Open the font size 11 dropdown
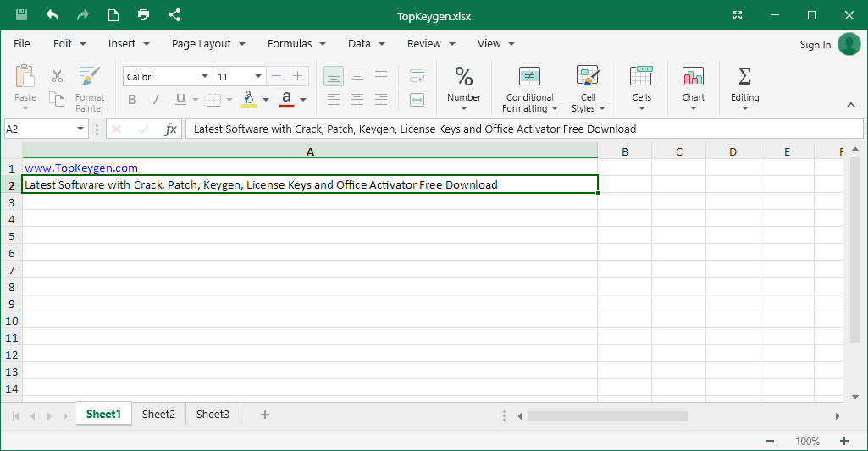The image size is (868, 451). pyautogui.click(x=258, y=76)
